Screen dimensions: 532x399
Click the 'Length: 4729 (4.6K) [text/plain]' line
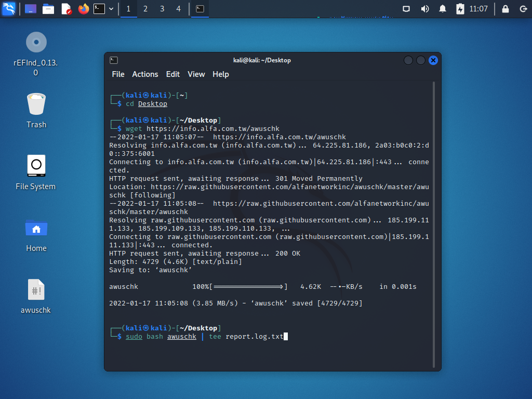[x=176, y=262]
